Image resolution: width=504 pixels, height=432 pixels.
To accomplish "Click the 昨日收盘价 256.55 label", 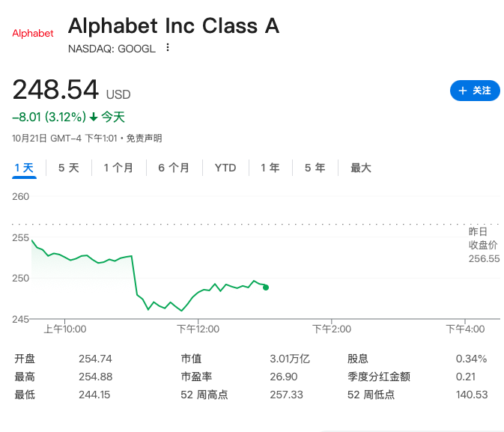I will pyautogui.click(x=483, y=245).
